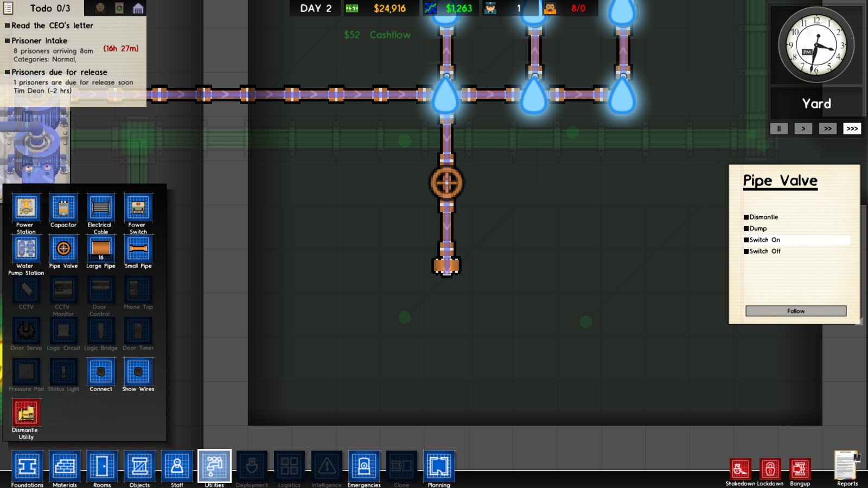Screen dimensions: 868x488
Task: Toggle Show Wires overlay
Action: pyautogui.click(x=138, y=372)
